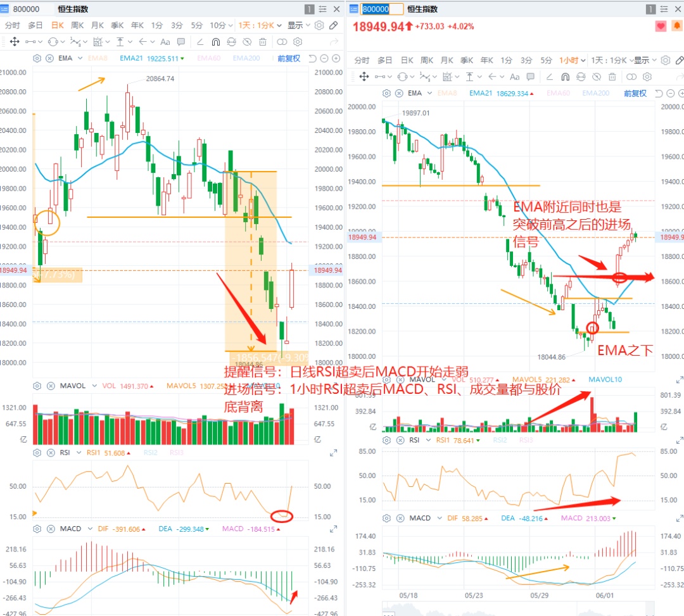Viewport: 684px width, 616px height.
Task: Remove the MAVOL indicator in left chart
Action: pyautogui.click(x=51, y=386)
